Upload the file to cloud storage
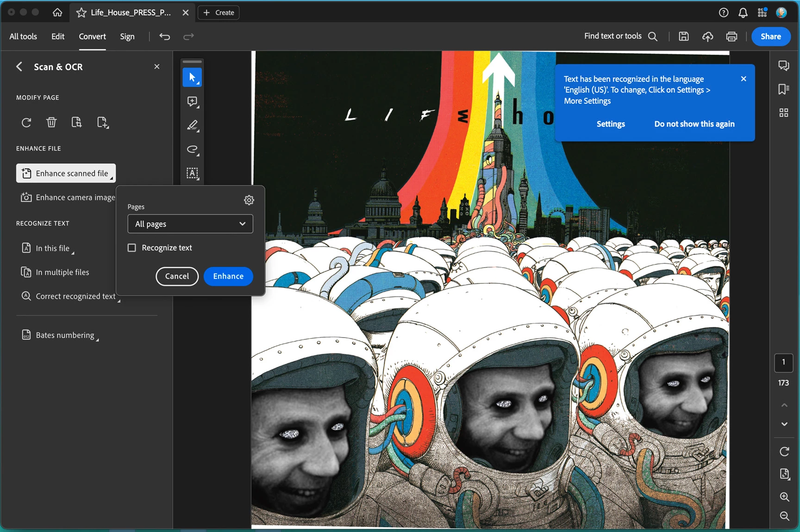The height and width of the screenshot is (532, 800). [707, 37]
